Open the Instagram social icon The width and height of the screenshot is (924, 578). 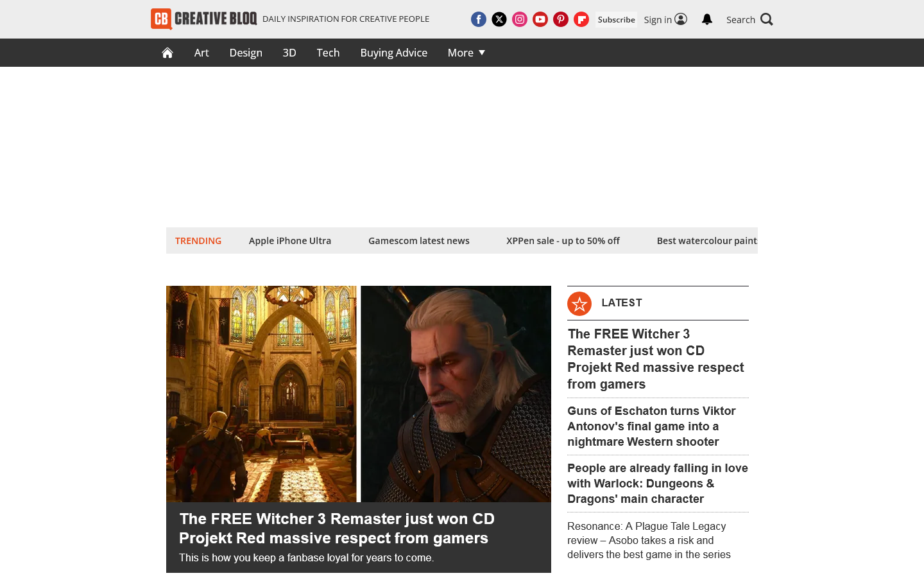click(520, 19)
